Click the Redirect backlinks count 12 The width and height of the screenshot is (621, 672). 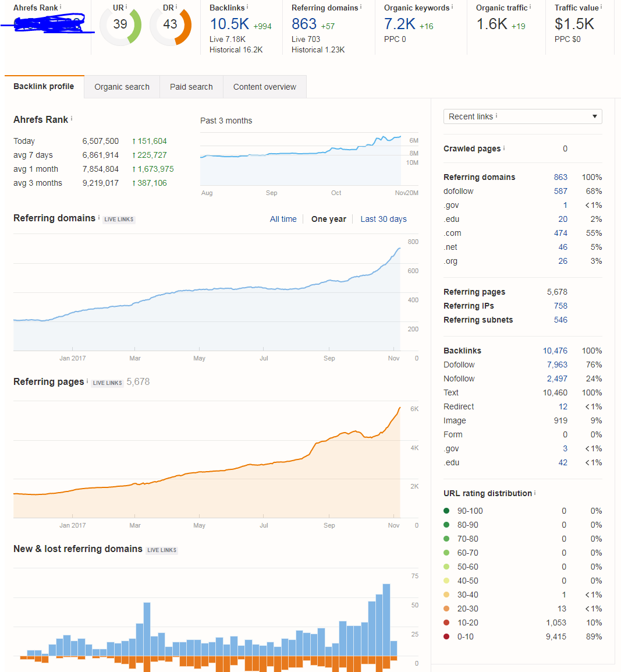pos(563,406)
